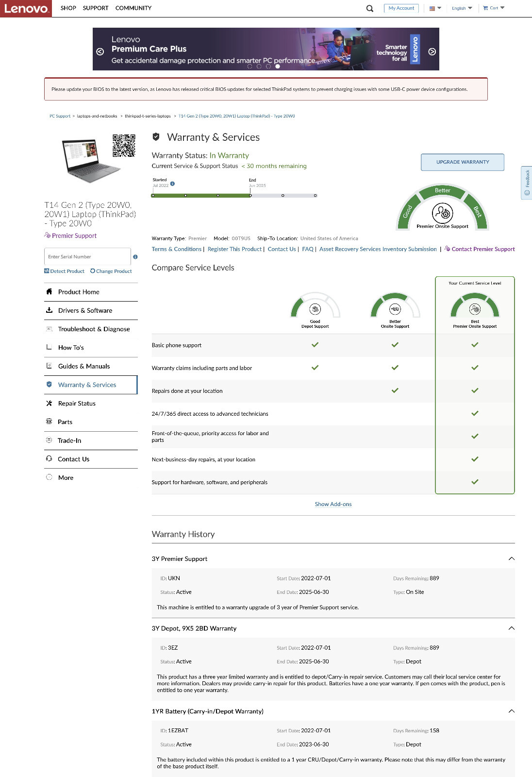Open Asset Recovery Services Inventory Submission link
Screen dimensions: 532x777
(378, 249)
